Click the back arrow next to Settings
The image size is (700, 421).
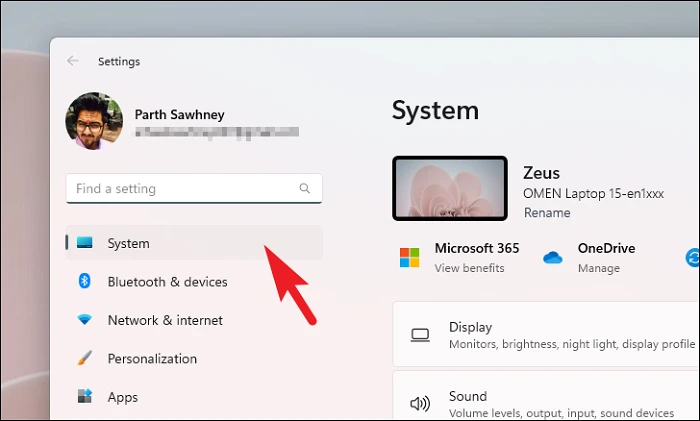[x=73, y=61]
